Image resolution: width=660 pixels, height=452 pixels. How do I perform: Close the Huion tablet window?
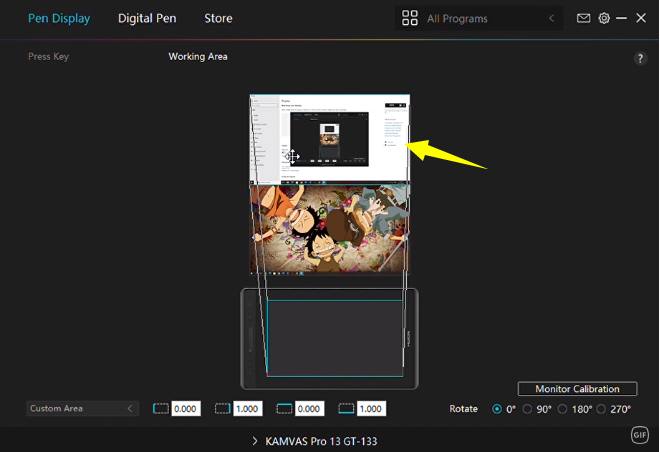[x=641, y=18]
